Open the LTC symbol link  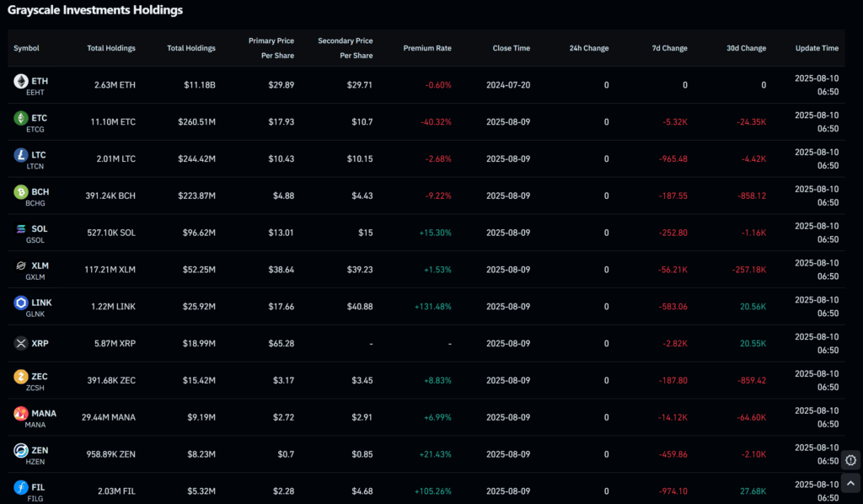pos(39,154)
